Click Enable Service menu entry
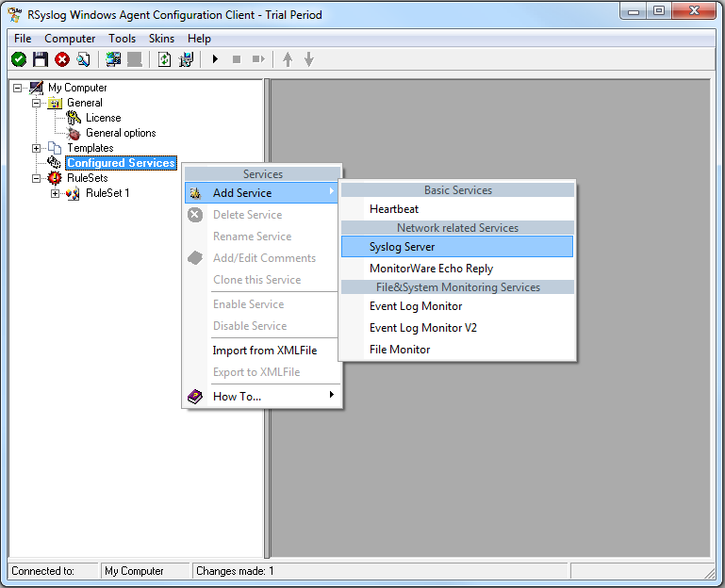 click(262, 304)
